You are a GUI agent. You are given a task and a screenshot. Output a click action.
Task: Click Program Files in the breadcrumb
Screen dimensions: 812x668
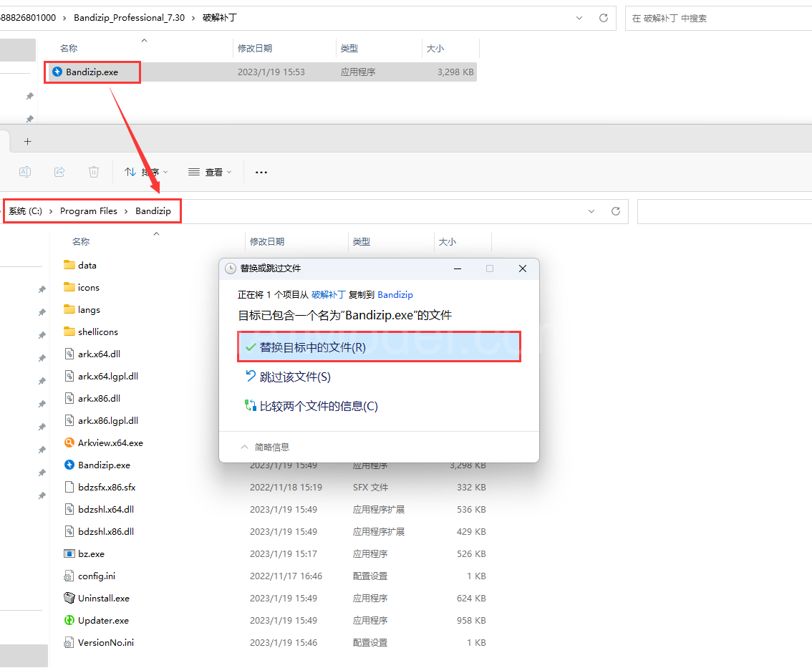[89, 211]
